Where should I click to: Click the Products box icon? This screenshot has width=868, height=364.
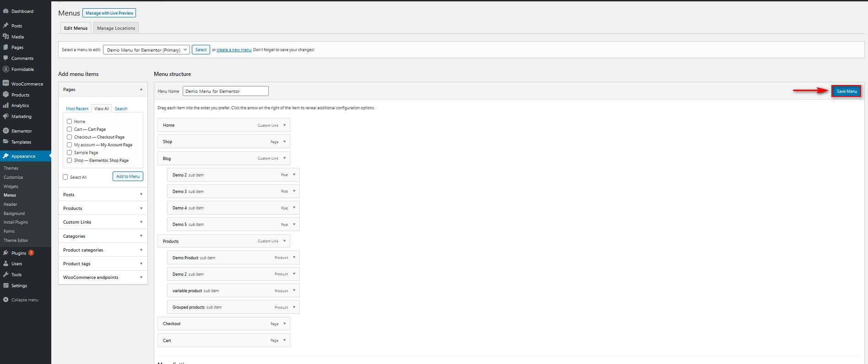click(6, 95)
